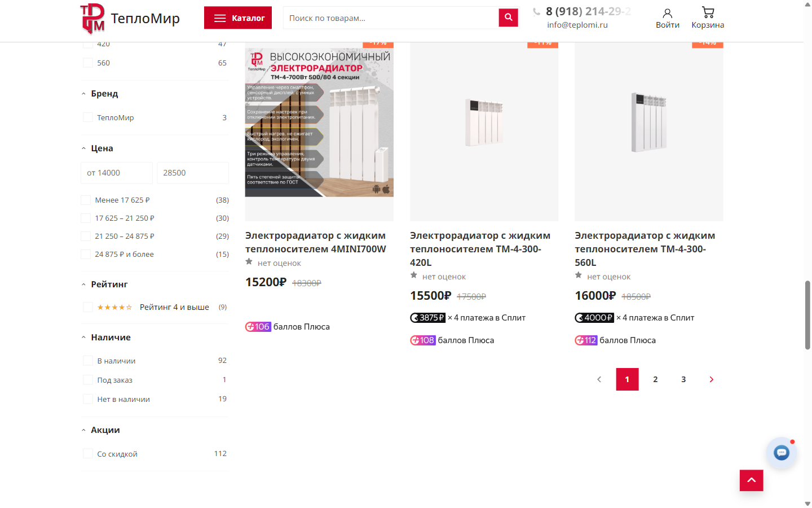The image size is (812, 508).
Task: Tick the Со скидкой checkbox
Action: [88, 454]
